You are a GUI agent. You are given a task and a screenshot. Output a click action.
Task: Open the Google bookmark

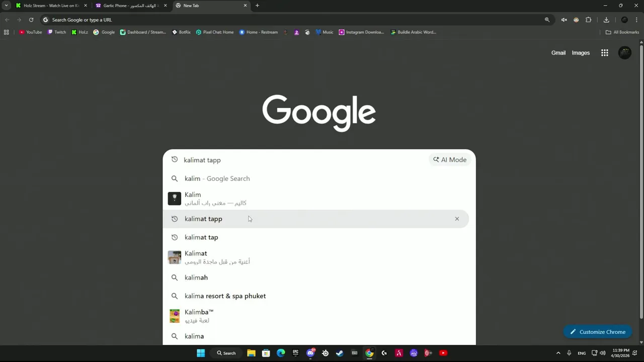(x=104, y=32)
